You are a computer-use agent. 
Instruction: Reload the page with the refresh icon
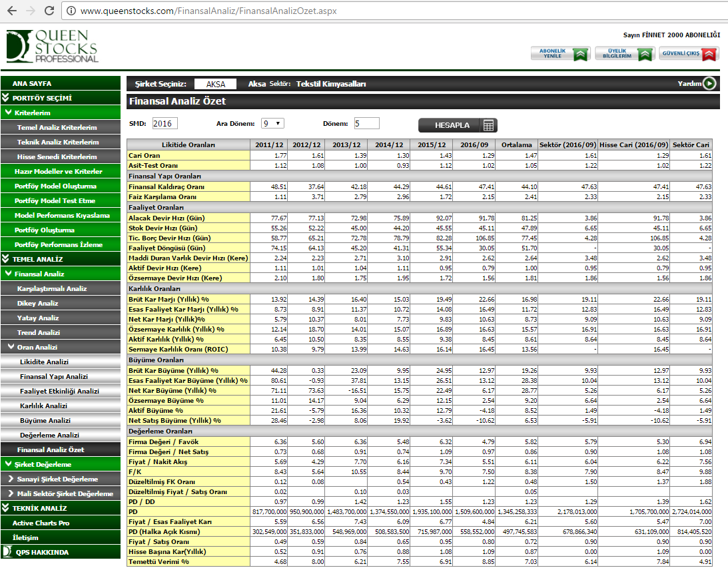49,11
